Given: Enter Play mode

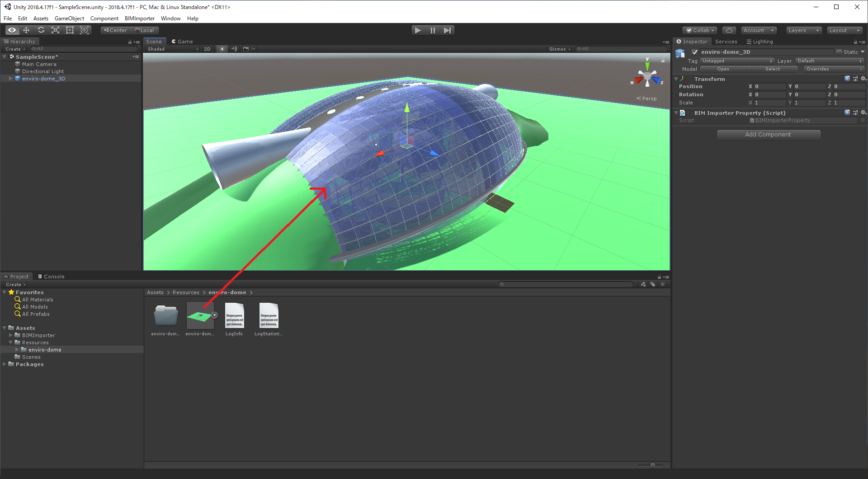Looking at the screenshot, I should (418, 30).
